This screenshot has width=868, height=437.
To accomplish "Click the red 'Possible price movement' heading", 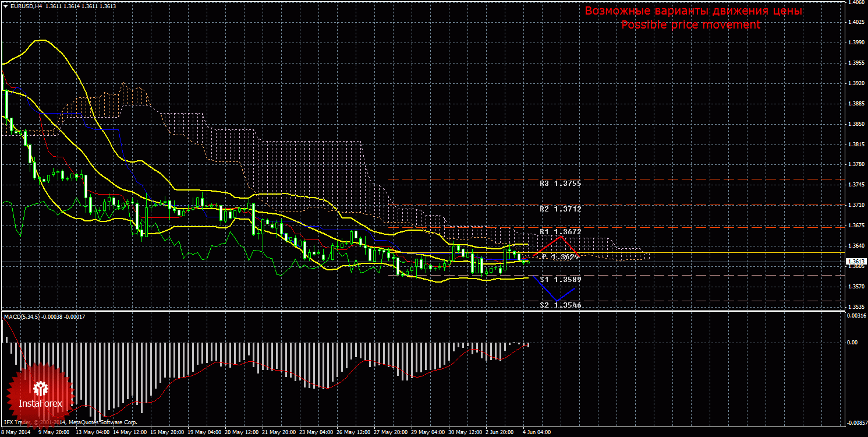I will [690, 25].
